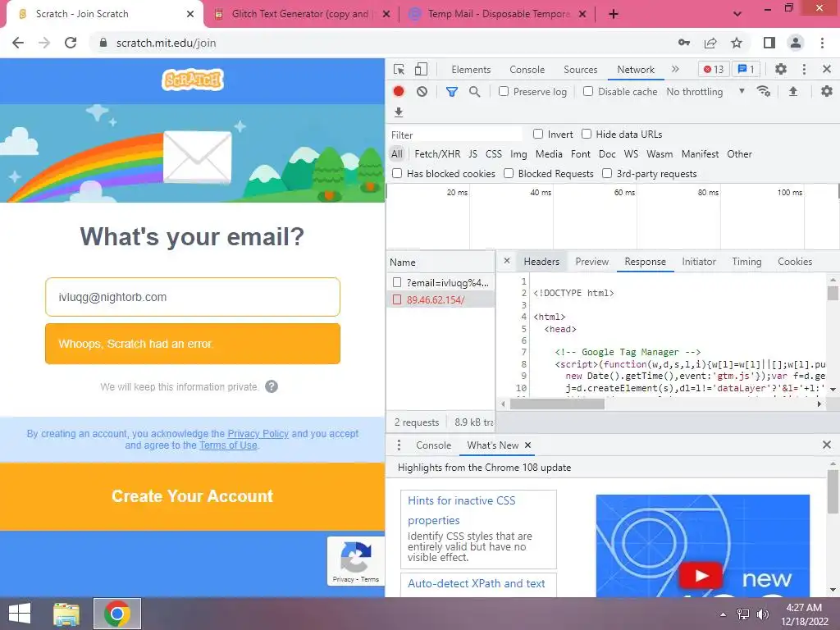
Task: Clear the network log
Action: point(422,92)
